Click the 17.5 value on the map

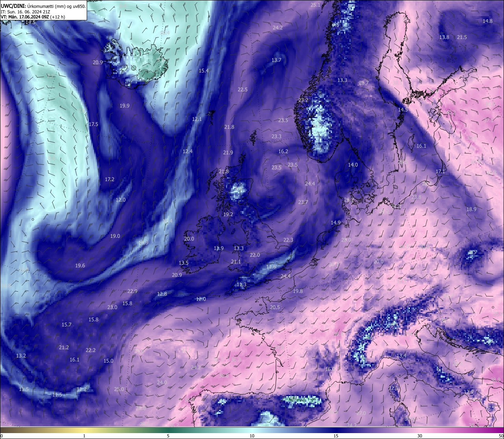(93, 124)
